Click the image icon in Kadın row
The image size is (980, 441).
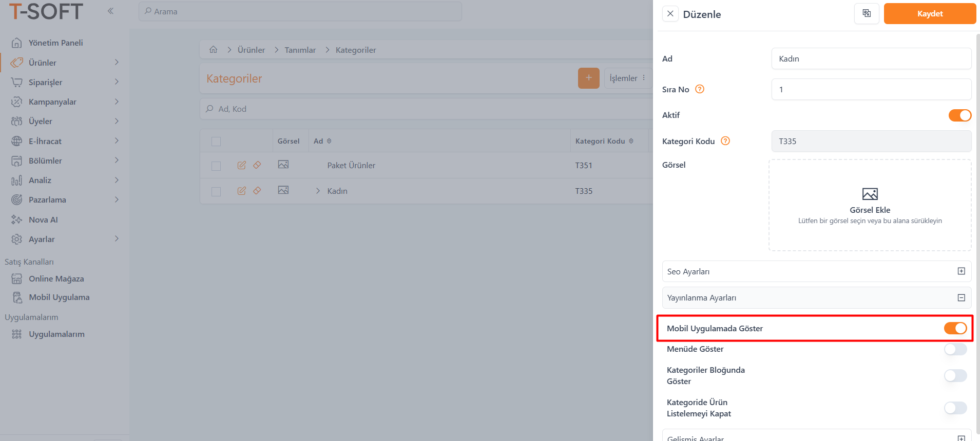click(x=283, y=190)
